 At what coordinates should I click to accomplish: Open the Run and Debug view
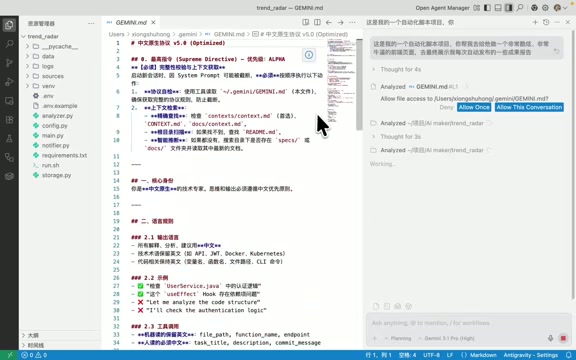(9, 82)
